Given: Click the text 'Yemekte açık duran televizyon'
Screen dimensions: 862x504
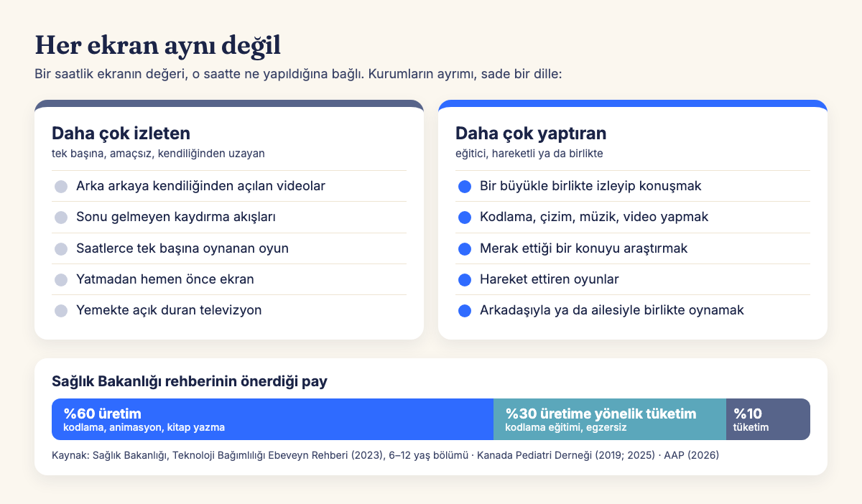Looking at the screenshot, I should pos(169,310).
